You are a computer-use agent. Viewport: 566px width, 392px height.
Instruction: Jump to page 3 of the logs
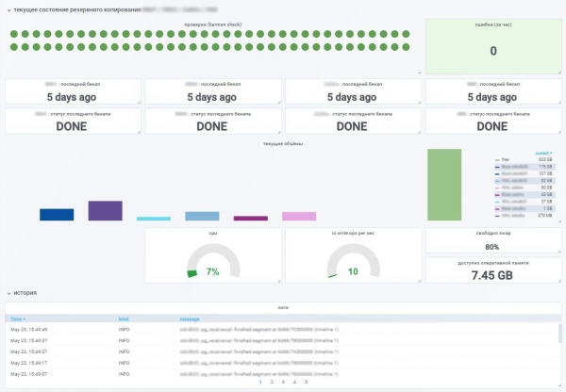[283, 382]
